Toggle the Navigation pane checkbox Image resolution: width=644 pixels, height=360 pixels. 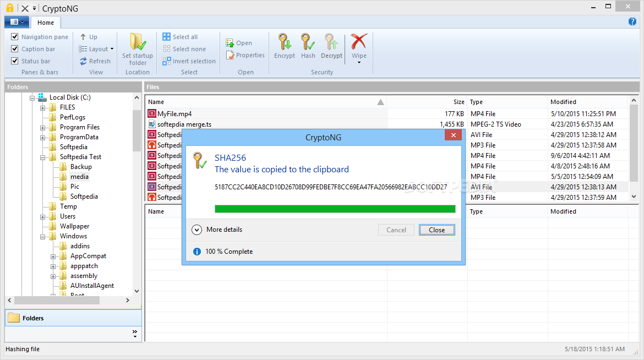[15, 36]
